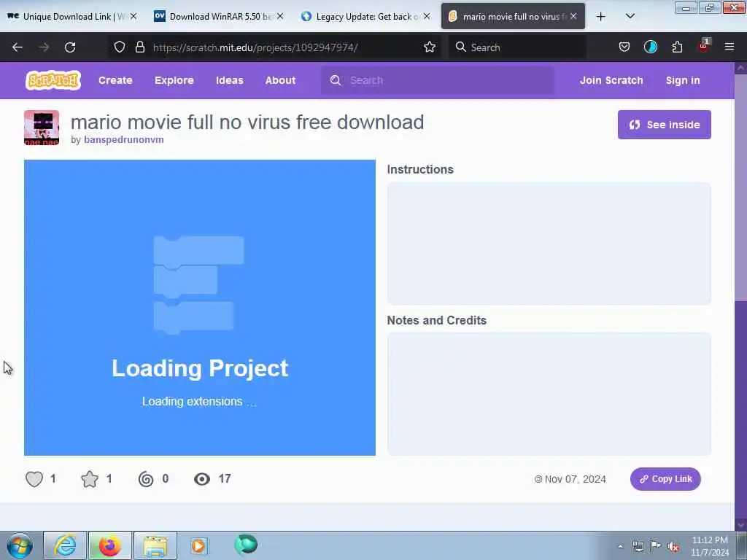Click the red uBlock extension icon

[704, 46]
